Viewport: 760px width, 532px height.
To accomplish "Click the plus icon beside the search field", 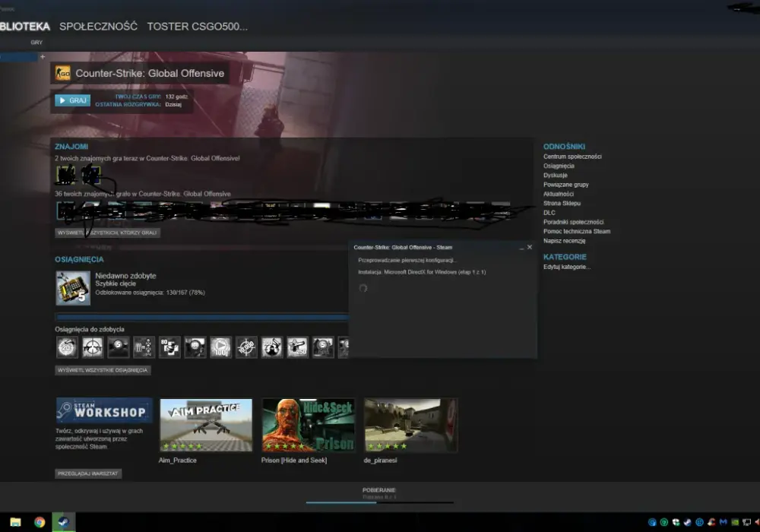I will click(43, 57).
